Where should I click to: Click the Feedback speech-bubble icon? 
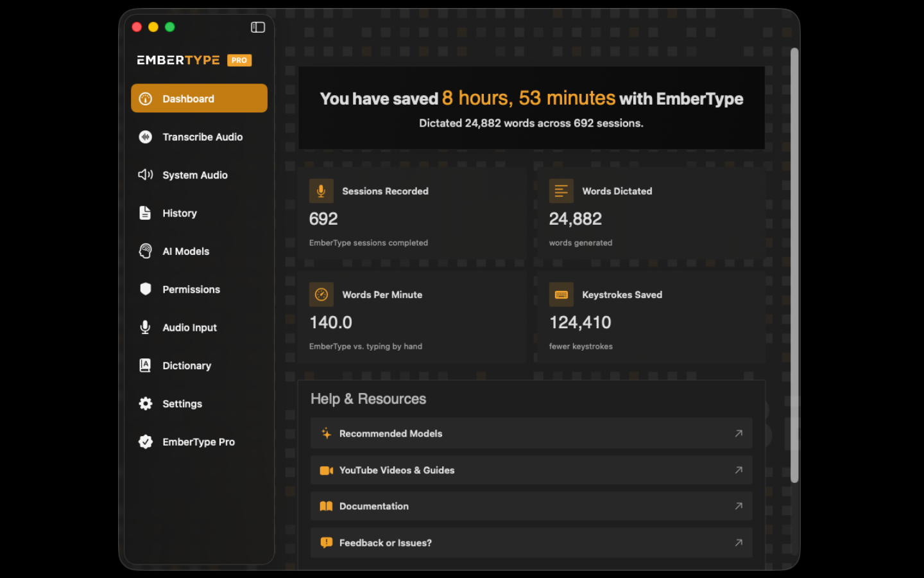click(326, 543)
